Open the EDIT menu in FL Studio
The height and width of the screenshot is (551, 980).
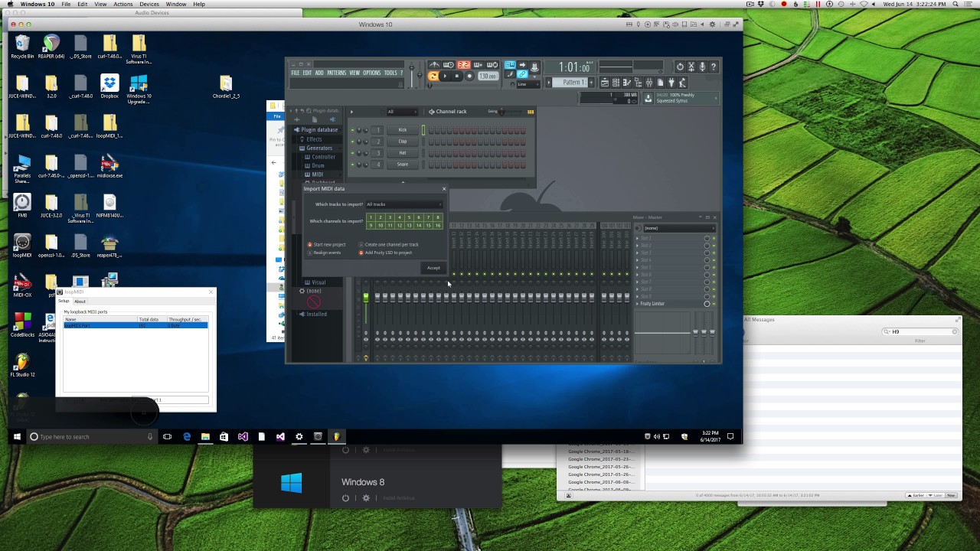click(307, 73)
